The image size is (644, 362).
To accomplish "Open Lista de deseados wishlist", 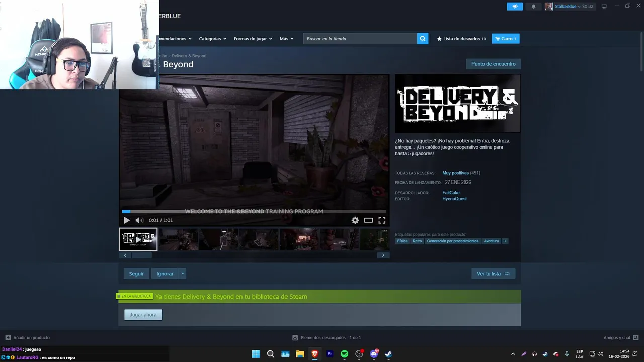I will pos(461,39).
